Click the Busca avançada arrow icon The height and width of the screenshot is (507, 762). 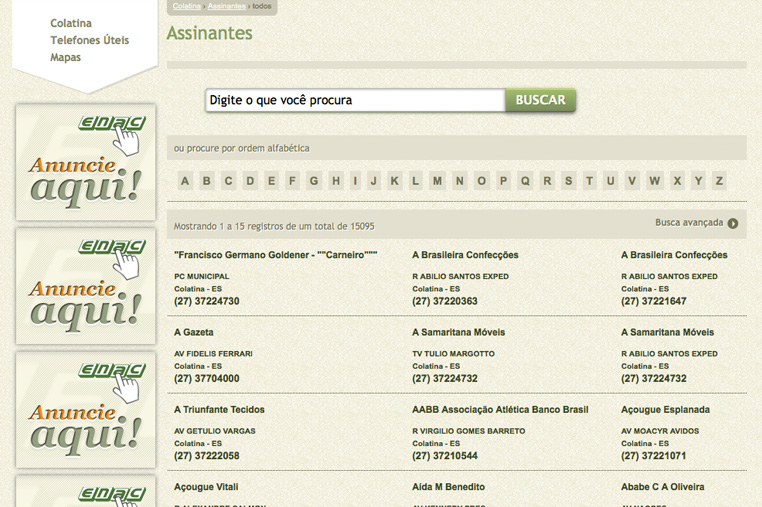pyautogui.click(x=733, y=224)
